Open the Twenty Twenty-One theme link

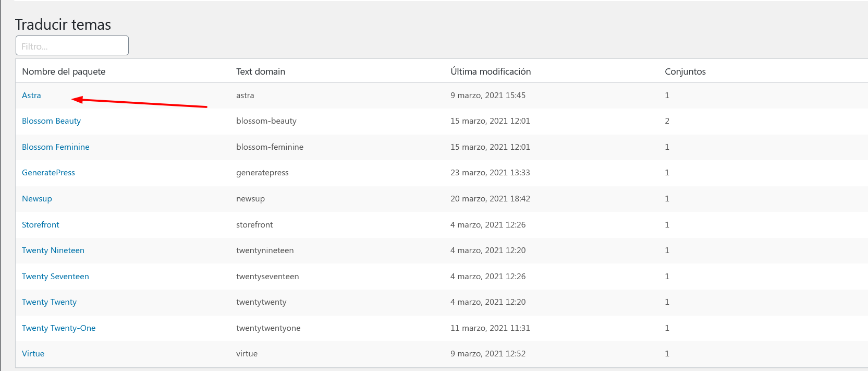tap(59, 328)
